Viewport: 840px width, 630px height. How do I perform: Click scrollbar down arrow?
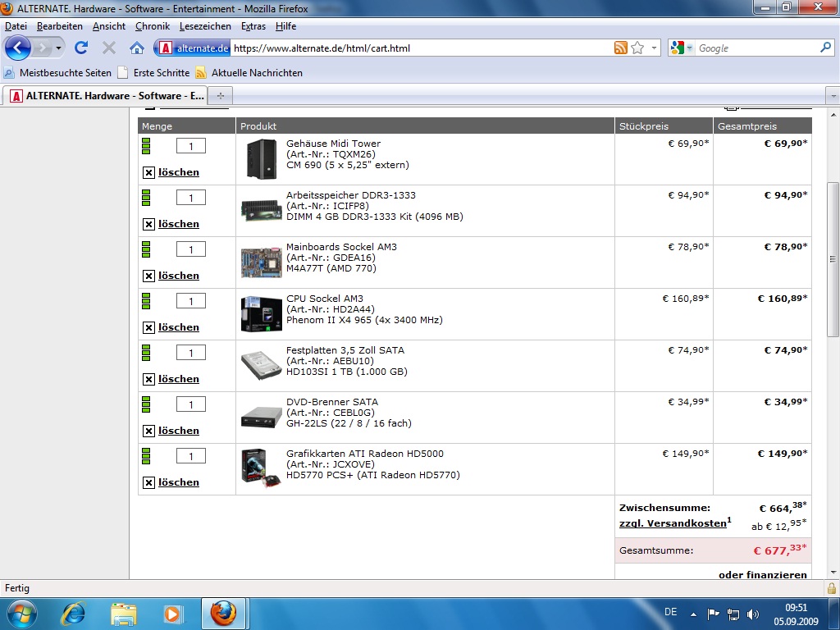pos(832,572)
